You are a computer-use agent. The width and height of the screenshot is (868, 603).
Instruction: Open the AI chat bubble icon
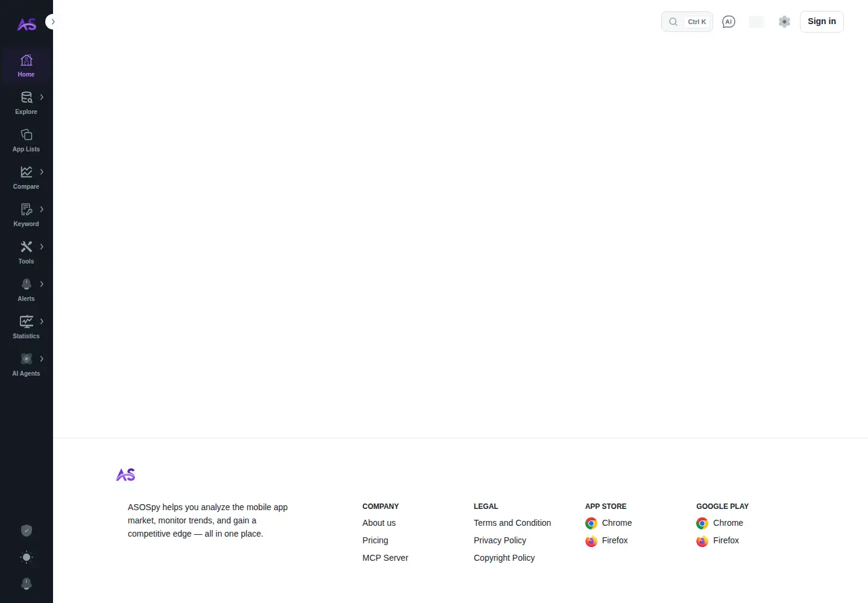click(729, 22)
